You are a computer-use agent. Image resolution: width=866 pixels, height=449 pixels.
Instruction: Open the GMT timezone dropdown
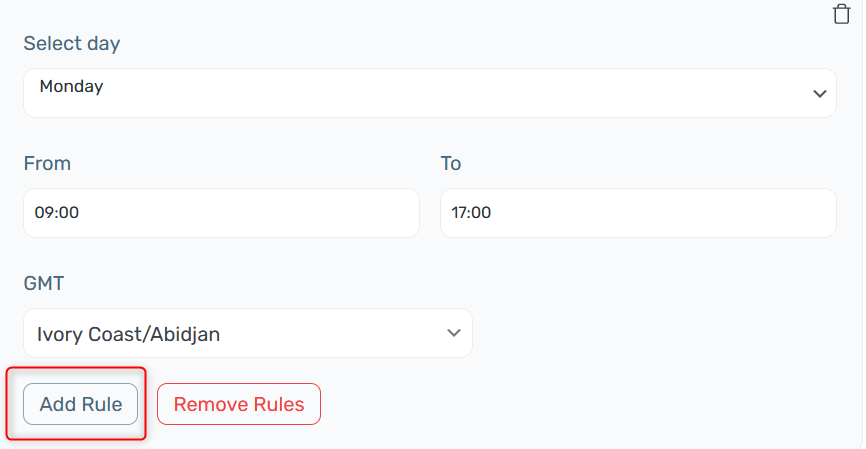click(x=248, y=333)
